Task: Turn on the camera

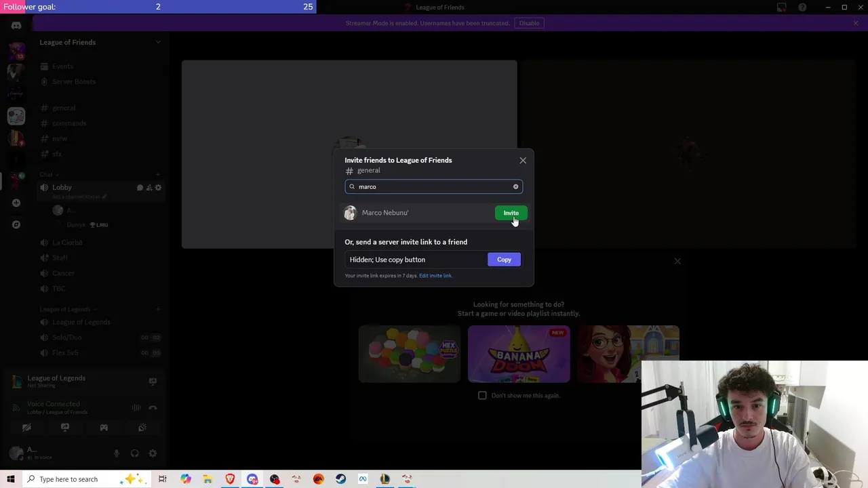Action: point(26,428)
